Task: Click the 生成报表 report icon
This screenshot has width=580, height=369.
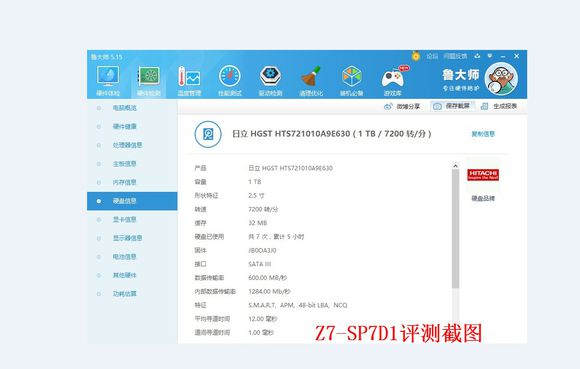Action: (x=484, y=106)
